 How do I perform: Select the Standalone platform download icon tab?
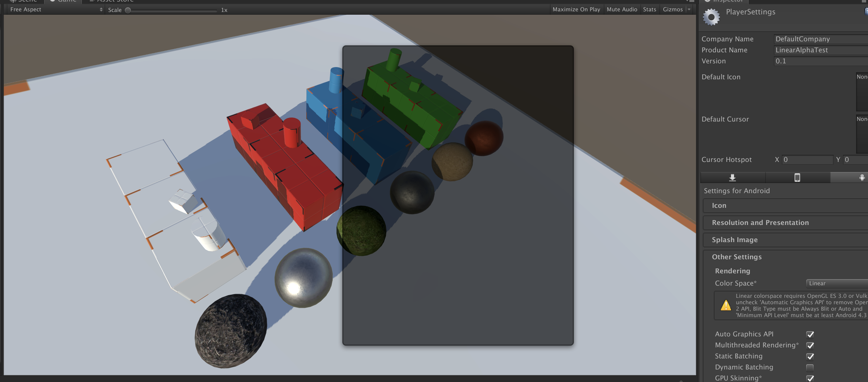[732, 178]
